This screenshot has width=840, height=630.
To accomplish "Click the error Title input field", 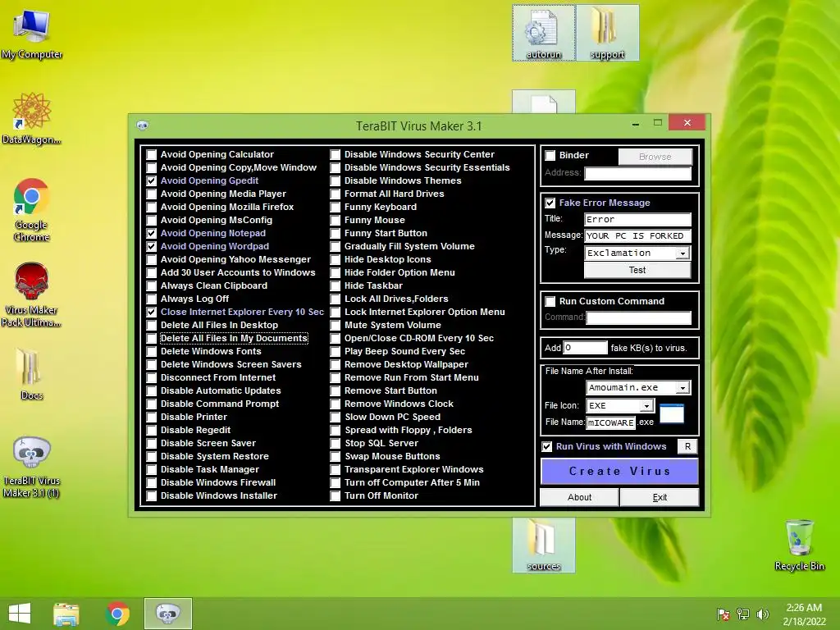I will point(637,220).
